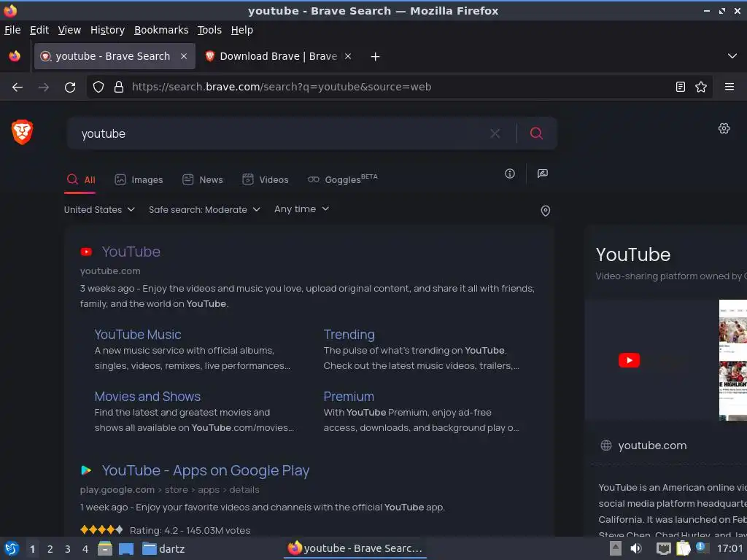The image size is (747, 560).
Task: Click the YouTube play-button thumbnail in the info panel
Action: tap(629, 360)
